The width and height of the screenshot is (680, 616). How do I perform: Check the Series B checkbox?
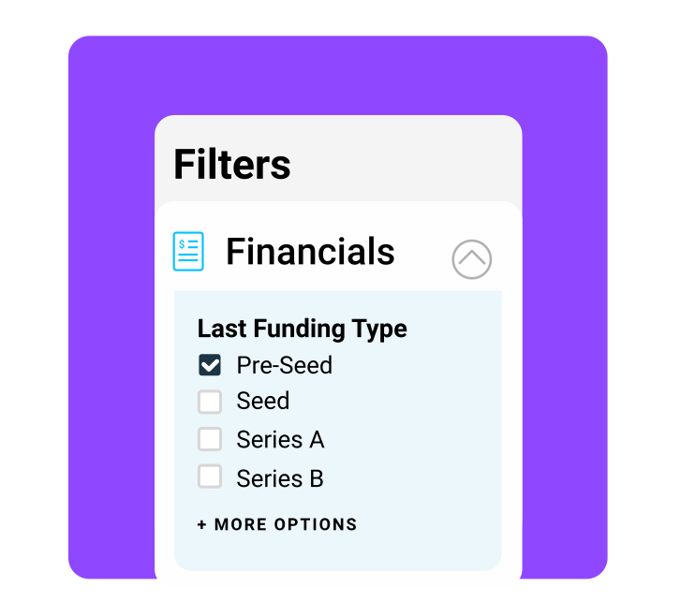point(210,477)
